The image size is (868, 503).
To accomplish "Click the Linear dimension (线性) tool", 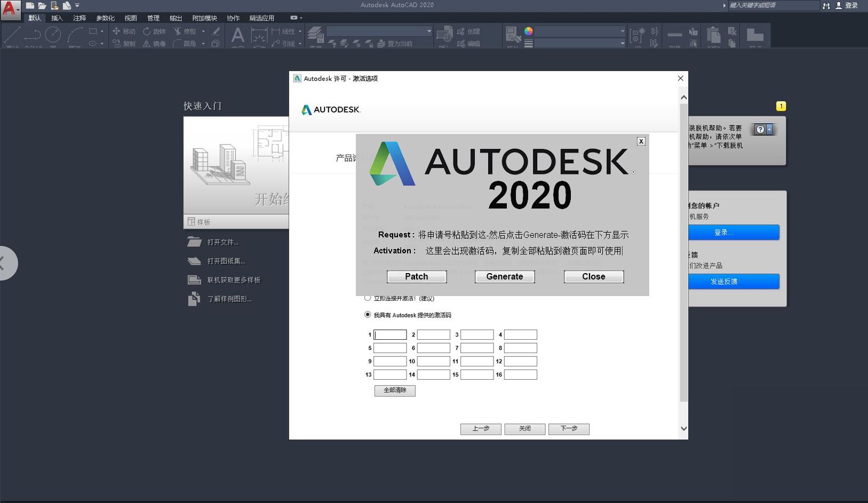I will coord(283,31).
